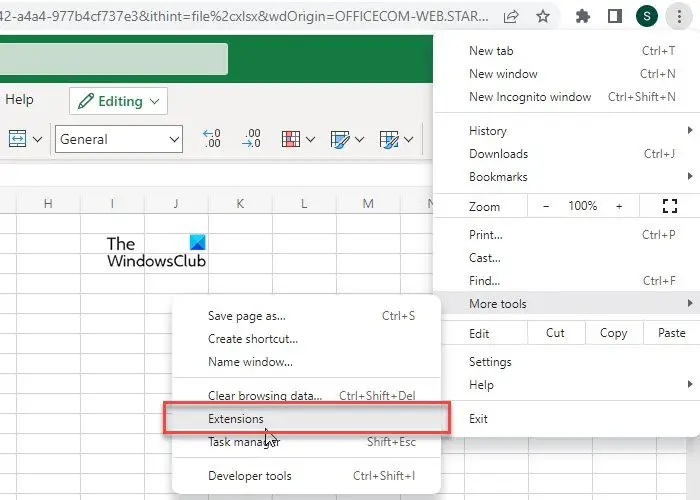Click the Copy button in Edit row

pyautogui.click(x=614, y=333)
